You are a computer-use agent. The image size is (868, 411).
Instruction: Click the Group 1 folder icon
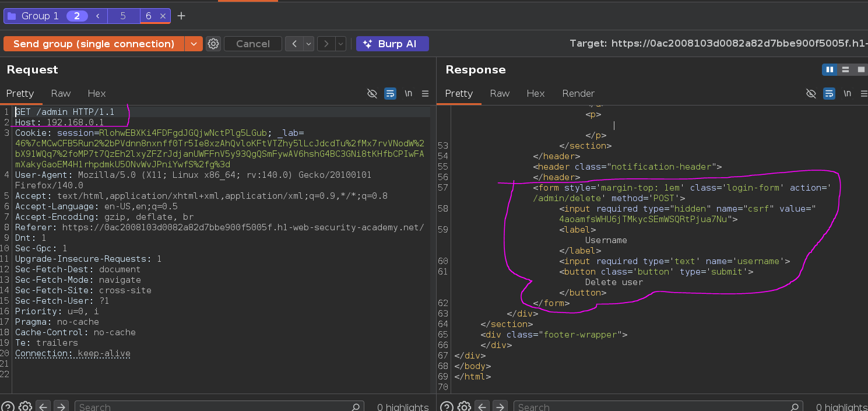(12, 16)
